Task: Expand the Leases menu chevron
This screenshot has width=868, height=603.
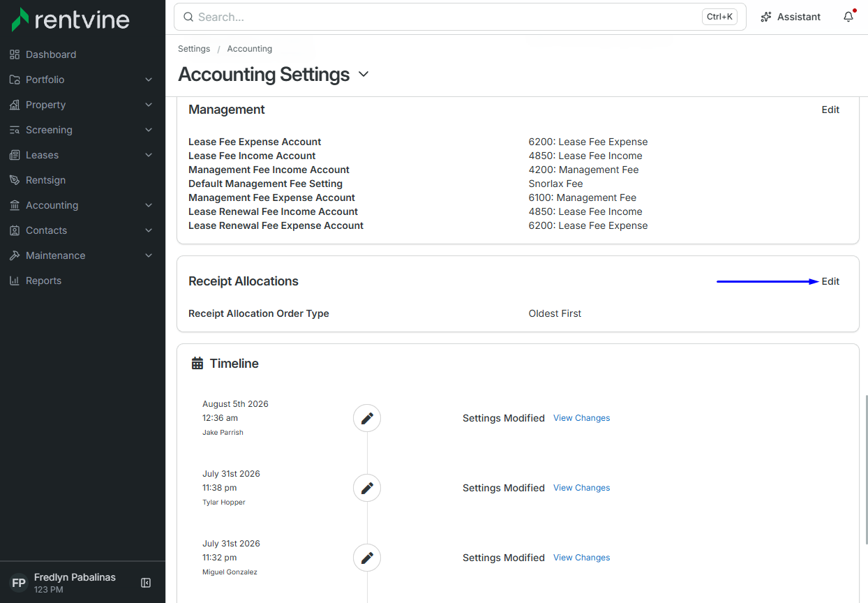Action: click(149, 155)
